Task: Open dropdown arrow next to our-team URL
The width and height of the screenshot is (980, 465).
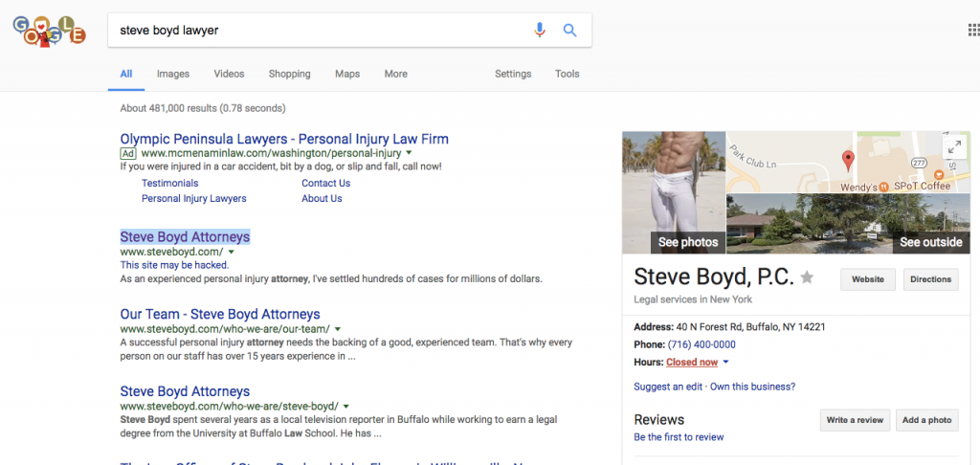Action: coord(338,329)
